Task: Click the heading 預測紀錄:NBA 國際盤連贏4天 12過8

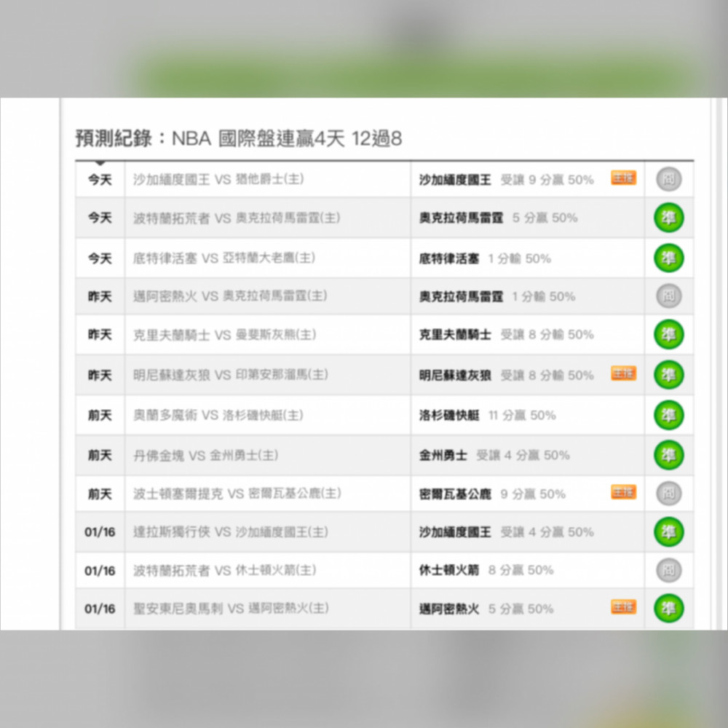Action: click(x=239, y=138)
